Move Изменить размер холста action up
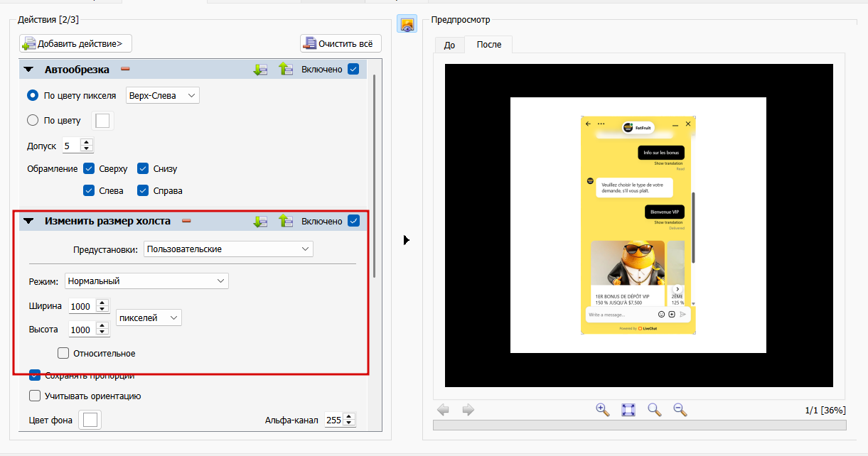Screen dimensions: 868x456 pyautogui.click(x=286, y=221)
